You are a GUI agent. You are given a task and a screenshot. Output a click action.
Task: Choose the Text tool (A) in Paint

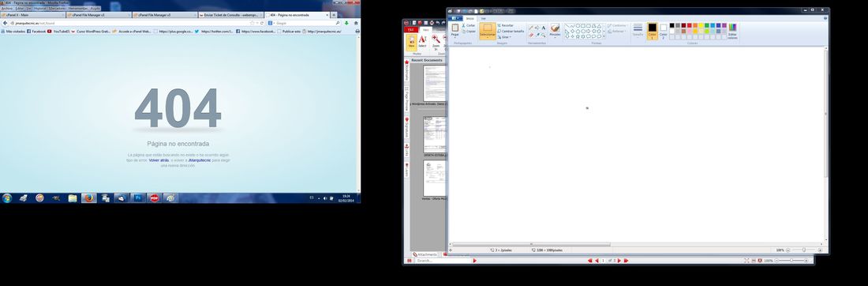pos(543,28)
